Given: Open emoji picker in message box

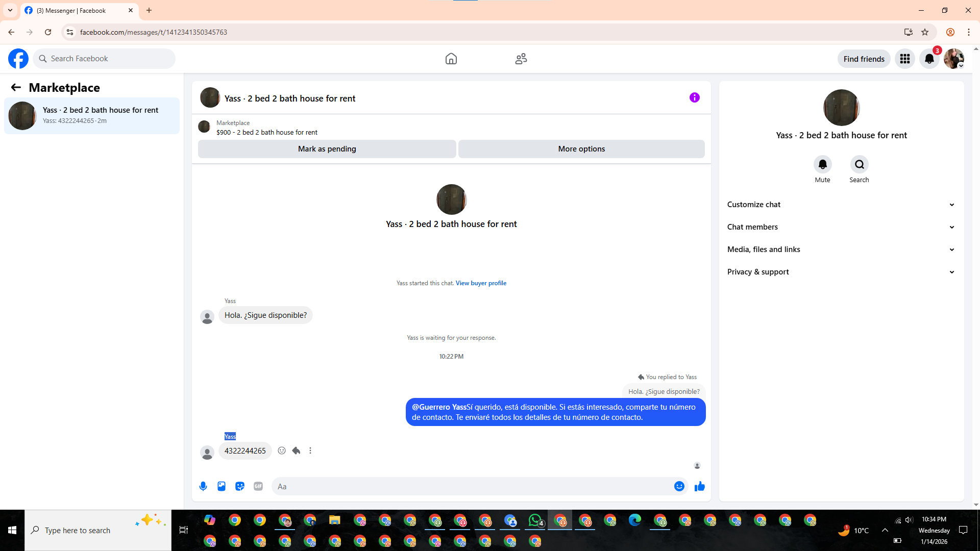Looking at the screenshot, I should tap(679, 486).
